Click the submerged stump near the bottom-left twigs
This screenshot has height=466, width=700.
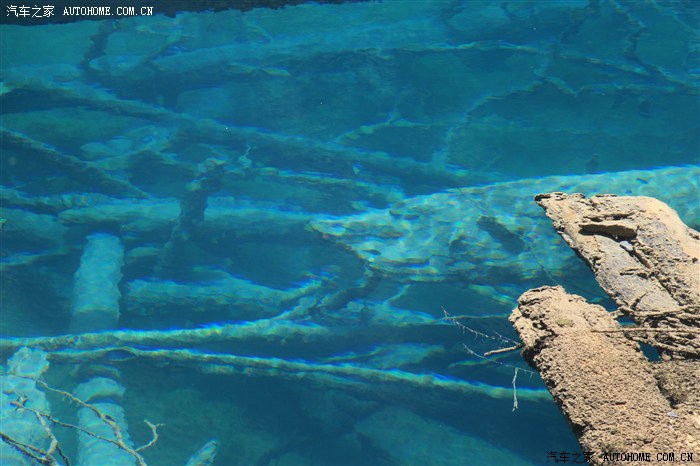click(x=100, y=420)
